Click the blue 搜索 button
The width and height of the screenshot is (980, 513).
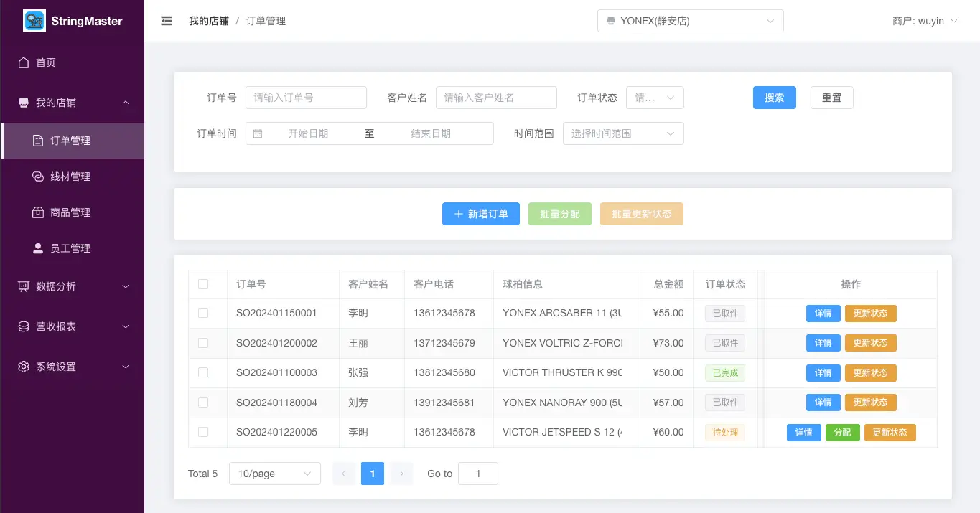pos(774,98)
